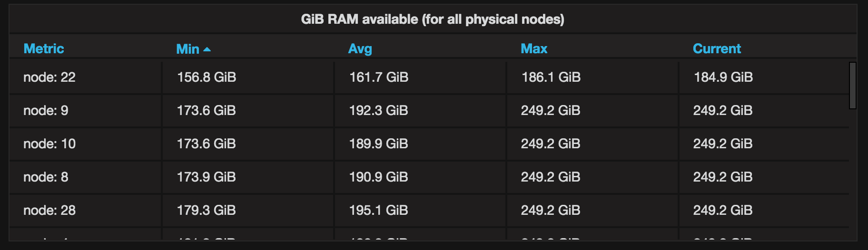Click node 9's 192.3 GiB Avg value
Screen dimensions: 868x250
379,111
